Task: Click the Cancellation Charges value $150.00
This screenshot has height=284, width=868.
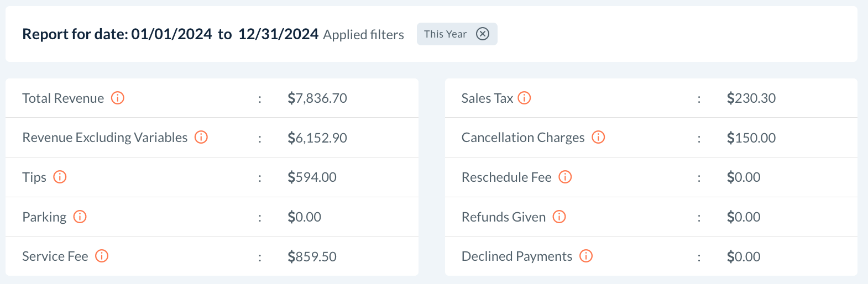Action: tap(751, 138)
